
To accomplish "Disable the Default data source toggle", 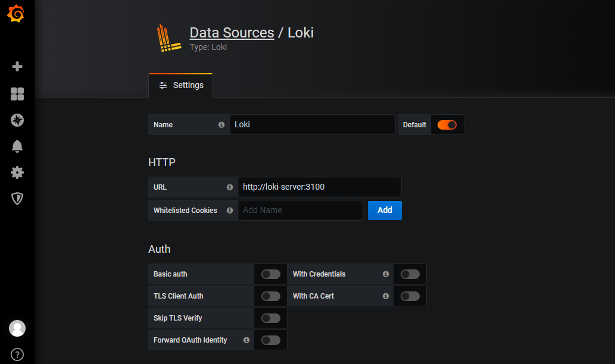I will 447,125.
